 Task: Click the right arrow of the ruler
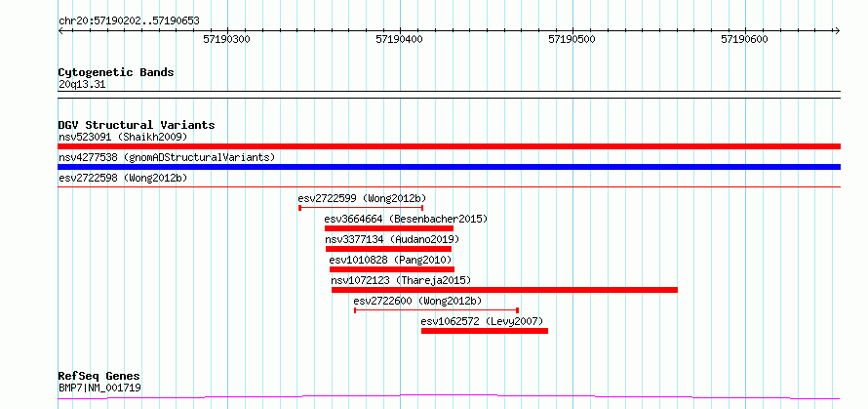tap(837, 31)
